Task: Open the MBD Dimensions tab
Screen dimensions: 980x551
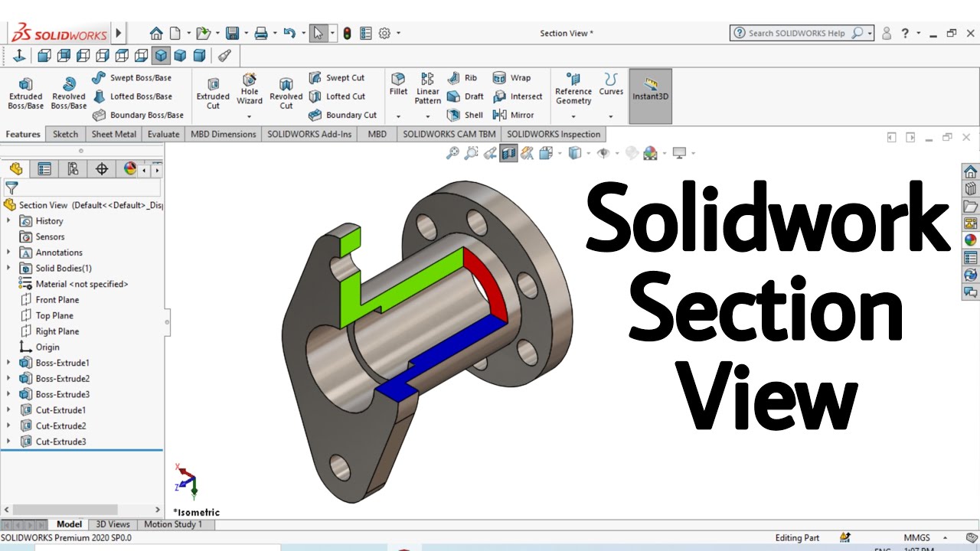Action: pyautogui.click(x=223, y=134)
